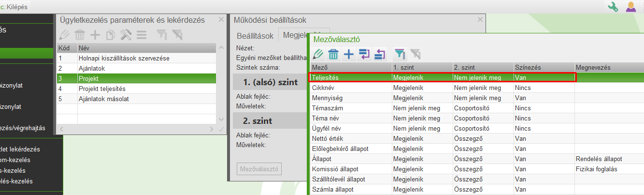
Task: Click the purple move-up arrow icon in Mezőválasztó
Action: tap(380, 54)
